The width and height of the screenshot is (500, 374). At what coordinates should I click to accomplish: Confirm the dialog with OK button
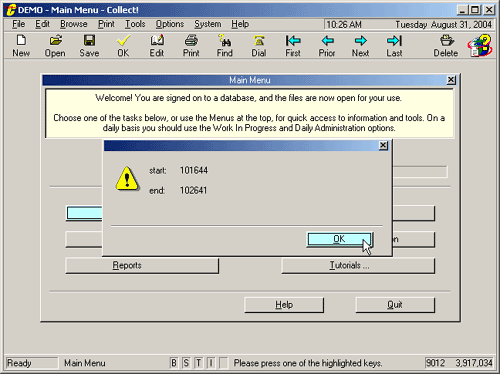pyautogui.click(x=339, y=239)
